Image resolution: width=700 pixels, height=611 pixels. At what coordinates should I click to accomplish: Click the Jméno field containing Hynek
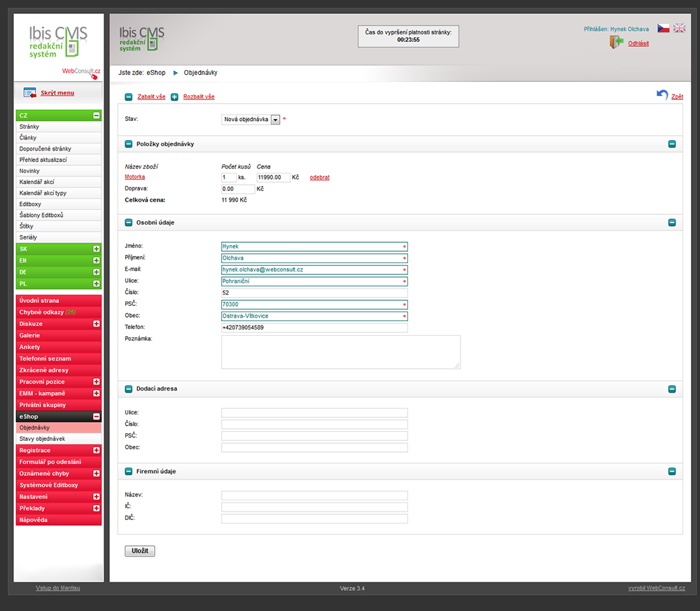tap(314, 247)
